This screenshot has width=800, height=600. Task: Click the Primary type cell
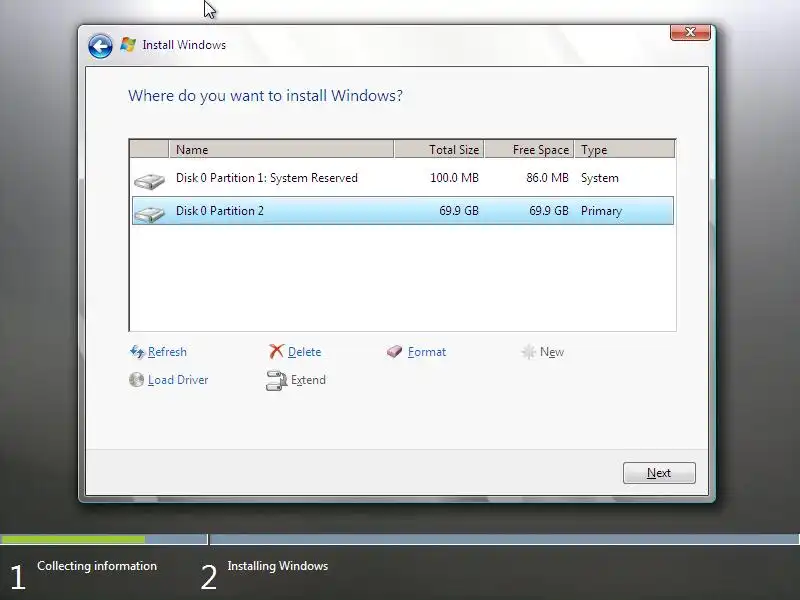pos(601,211)
